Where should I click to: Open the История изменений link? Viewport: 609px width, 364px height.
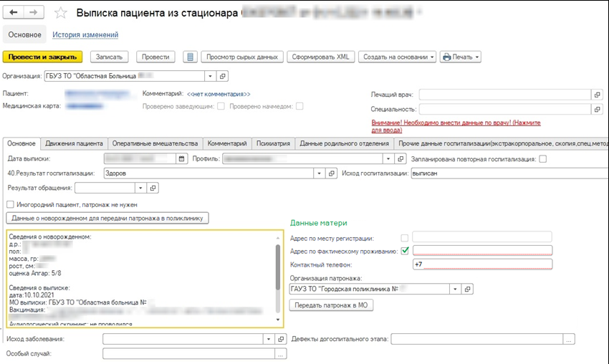(85, 34)
